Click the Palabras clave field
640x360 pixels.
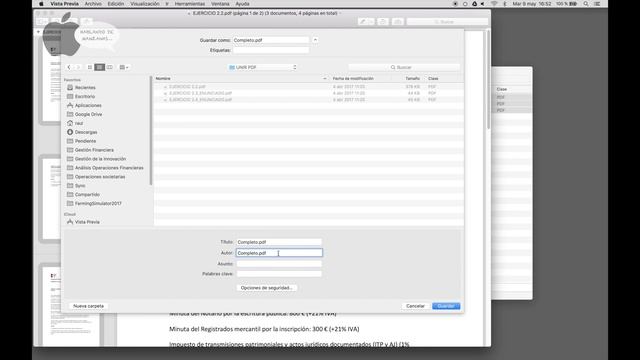[279, 274]
